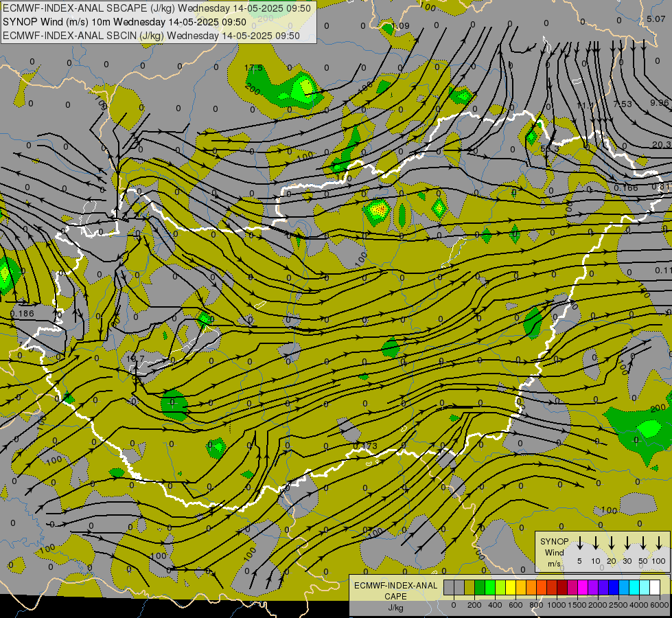Click the J/kg unit label in legend
The image size is (672, 618).
coord(395,607)
